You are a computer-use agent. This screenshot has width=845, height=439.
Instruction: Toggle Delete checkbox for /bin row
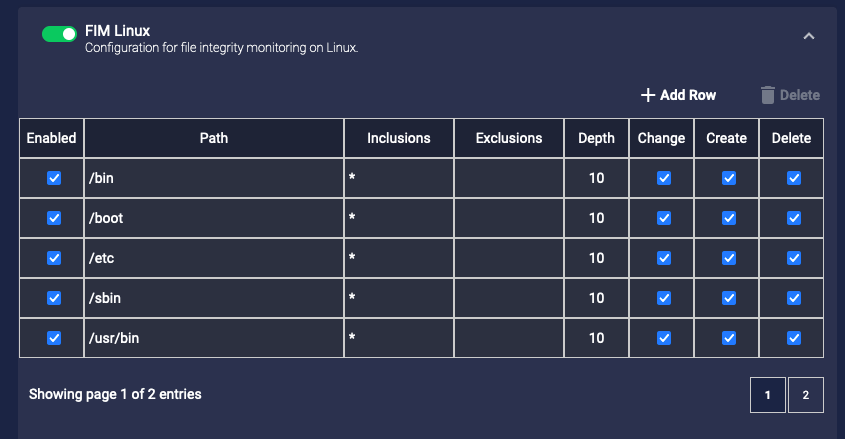[794, 178]
